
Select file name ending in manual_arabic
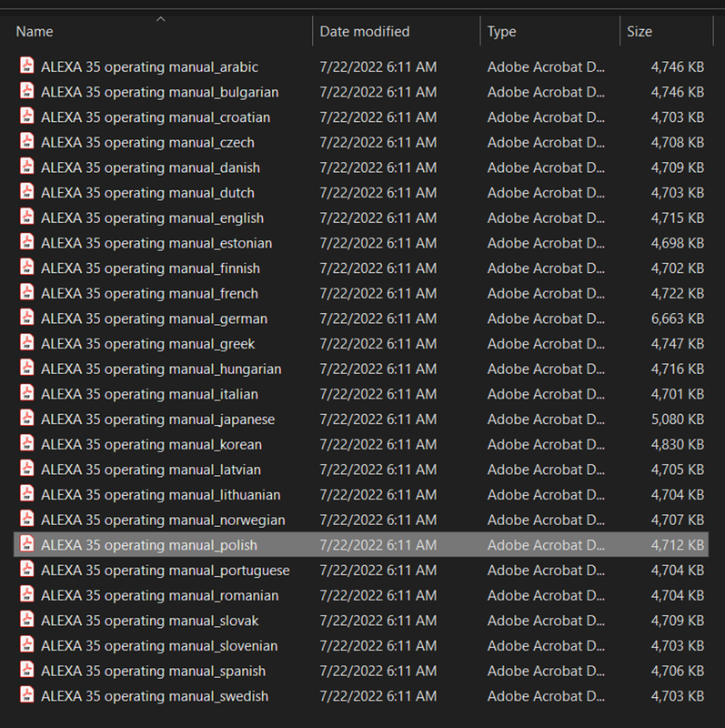[x=149, y=66]
